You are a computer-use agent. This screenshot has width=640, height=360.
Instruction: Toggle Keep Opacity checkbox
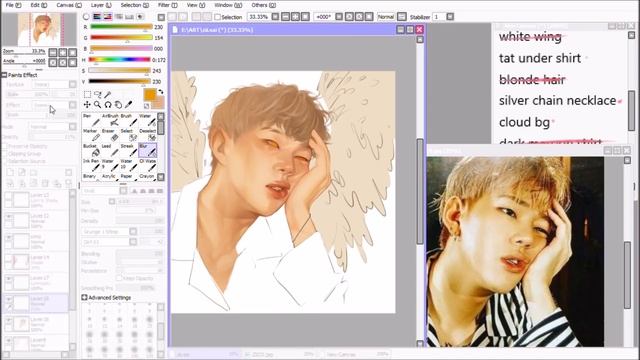pos(119,278)
